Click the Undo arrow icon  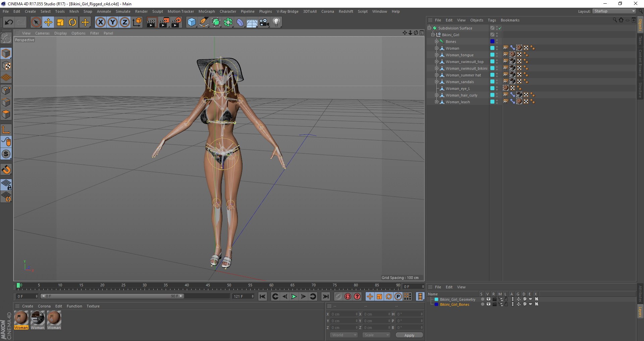pos(9,22)
